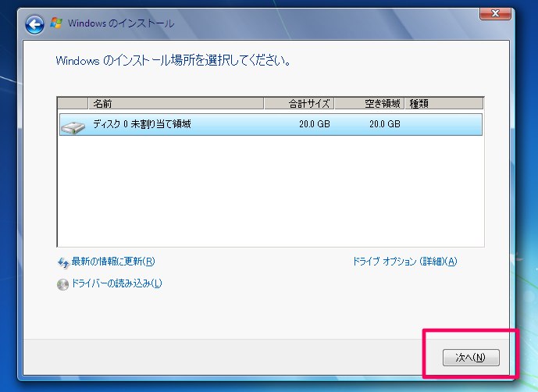This screenshot has width=538, height=392.
Task: Sort by the 種類 column header
Action: click(444, 103)
